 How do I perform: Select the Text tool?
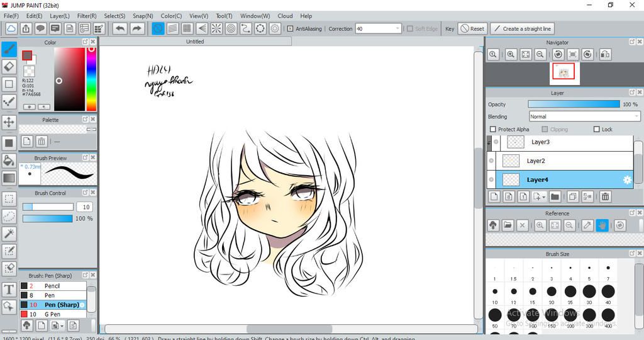(x=9, y=290)
